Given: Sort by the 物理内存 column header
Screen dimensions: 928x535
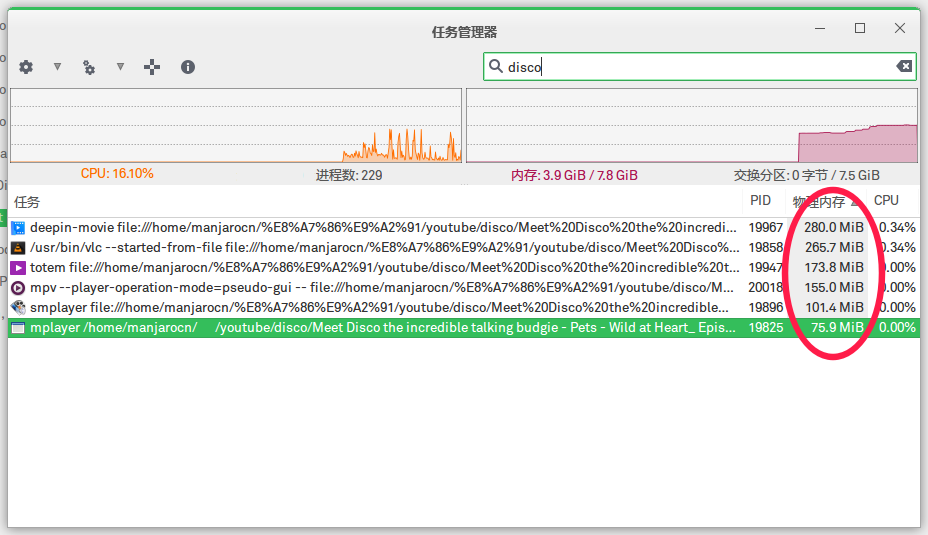Looking at the screenshot, I should [x=825, y=202].
